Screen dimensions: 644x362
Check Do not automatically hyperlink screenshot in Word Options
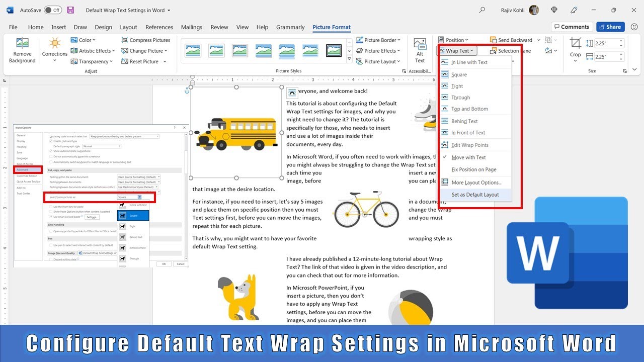point(51,156)
